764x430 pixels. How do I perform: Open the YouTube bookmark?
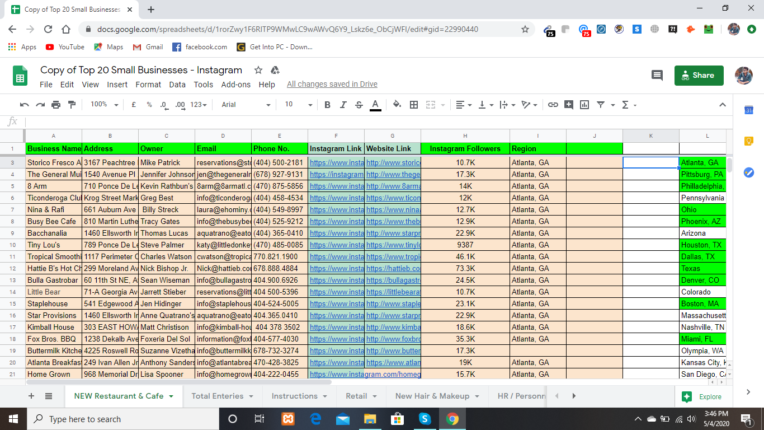[65, 47]
